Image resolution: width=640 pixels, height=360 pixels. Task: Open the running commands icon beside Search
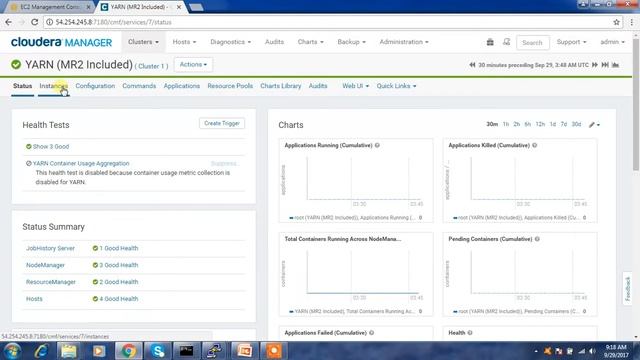pos(506,42)
